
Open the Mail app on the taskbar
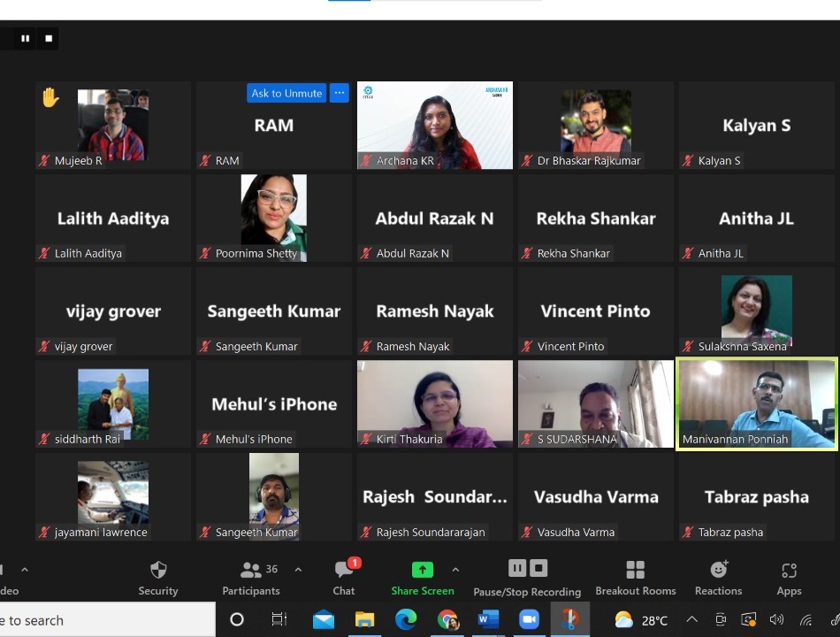(x=324, y=620)
